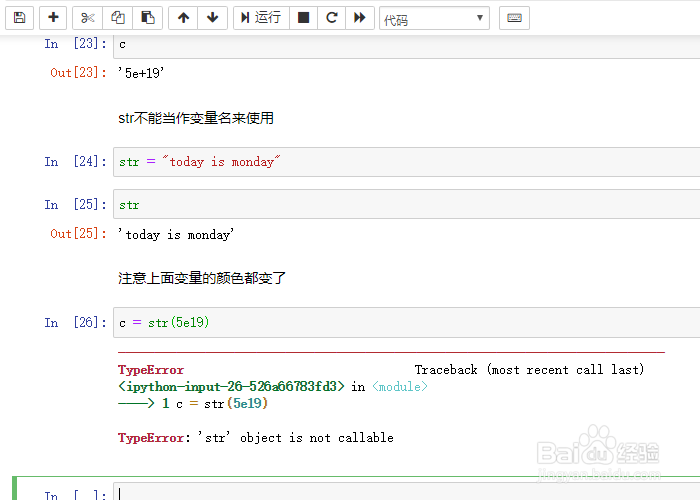Click the markdown text 注意上面变量的颜色都变了
700x500 pixels.
(x=202, y=278)
